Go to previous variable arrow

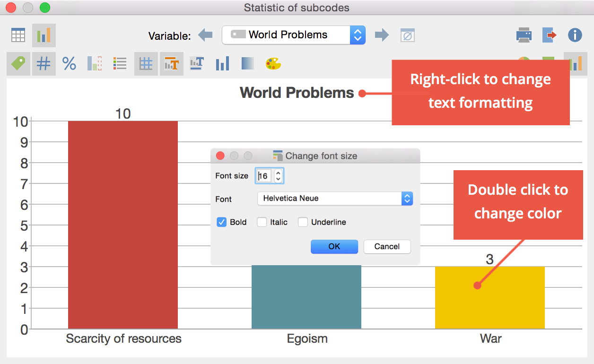205,35
